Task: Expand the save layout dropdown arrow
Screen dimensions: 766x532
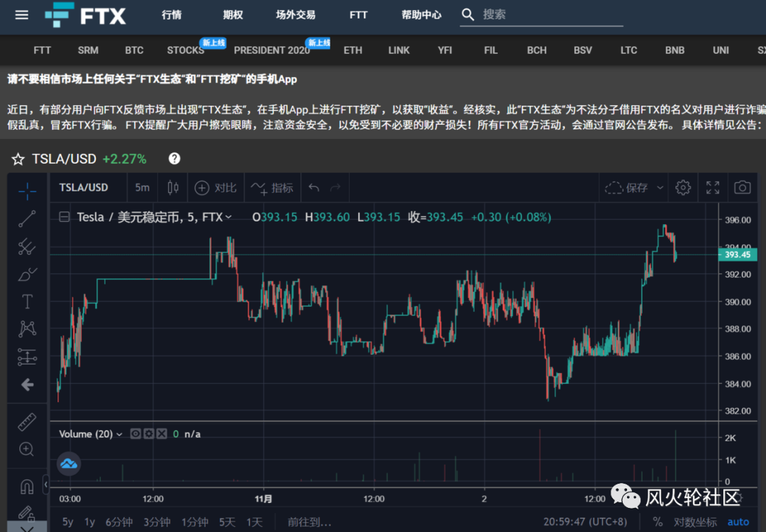Action: pos(660,187)
